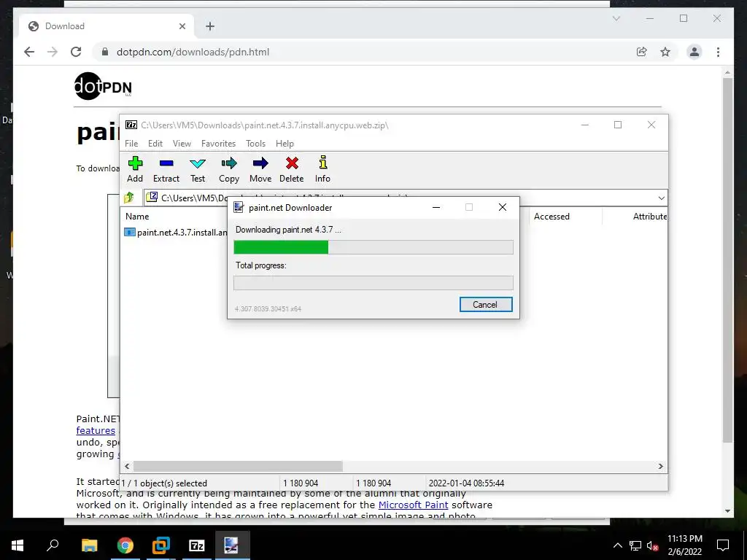
Task: Switch to paint.net installer on taskbar
Action: pos(232,545)
